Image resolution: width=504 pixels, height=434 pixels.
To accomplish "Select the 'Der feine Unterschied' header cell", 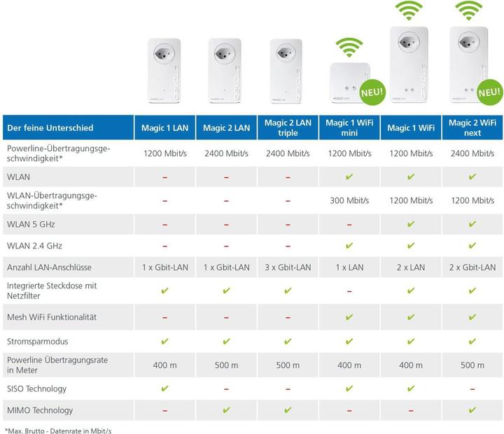I will (68, 127).
